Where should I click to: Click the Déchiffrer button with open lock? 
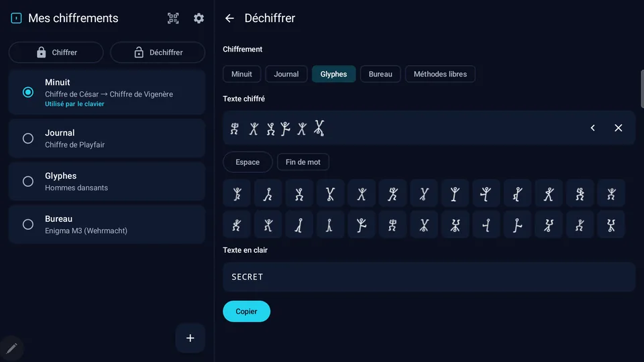coord(158,52)
